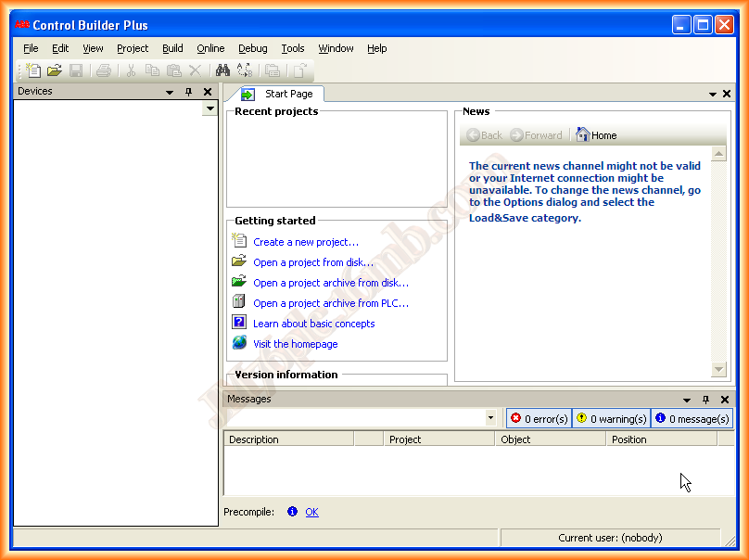Open the Project menu
The width and height of the screenshot is (749, 560).
tap(132, 48)
